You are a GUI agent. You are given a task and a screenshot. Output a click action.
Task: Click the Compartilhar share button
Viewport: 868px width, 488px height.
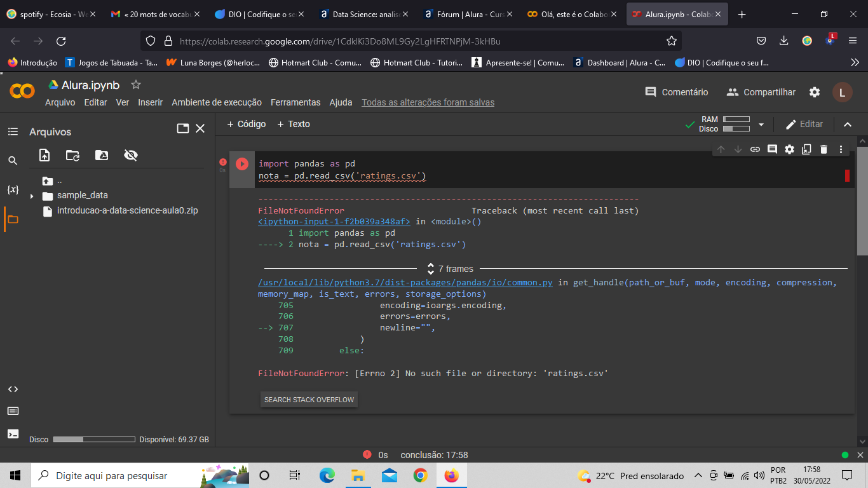pos(761,92)
